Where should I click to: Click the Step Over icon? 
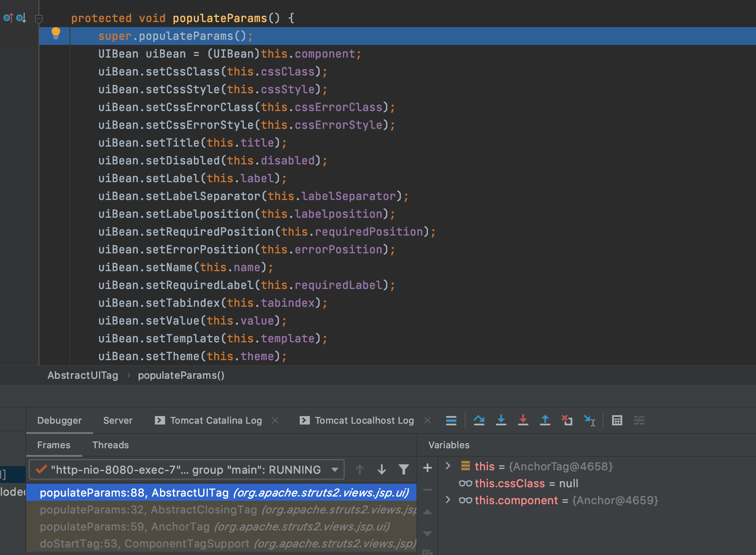point(479,420)
